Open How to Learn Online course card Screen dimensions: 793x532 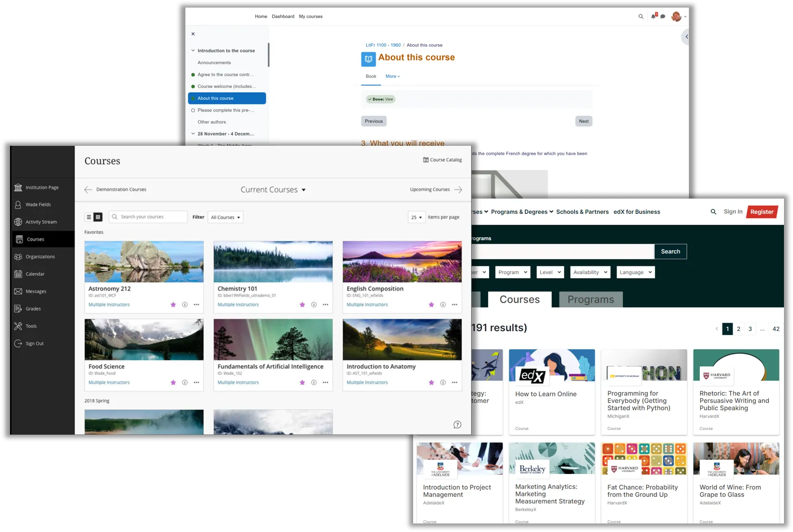click(x=551, y=392)
